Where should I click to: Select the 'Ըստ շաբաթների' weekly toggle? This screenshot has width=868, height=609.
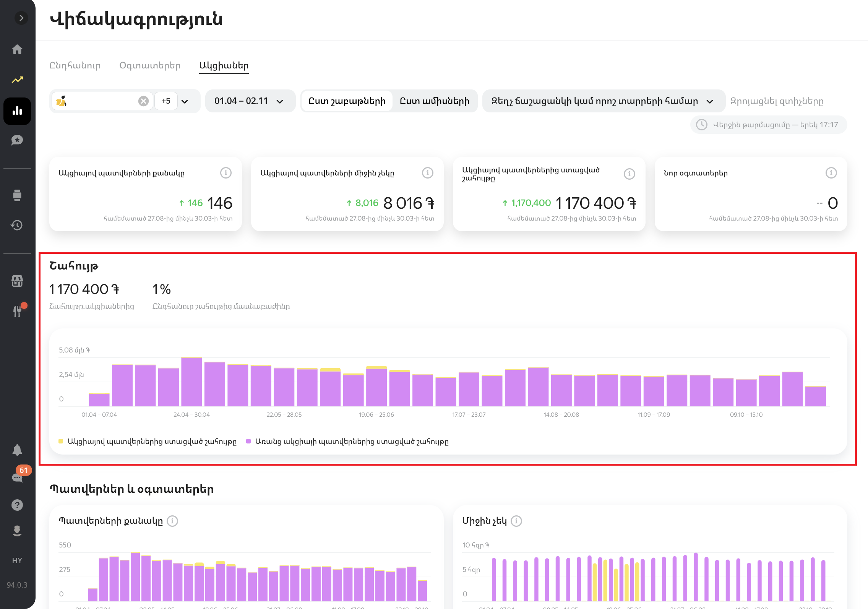tap(347, 101)
